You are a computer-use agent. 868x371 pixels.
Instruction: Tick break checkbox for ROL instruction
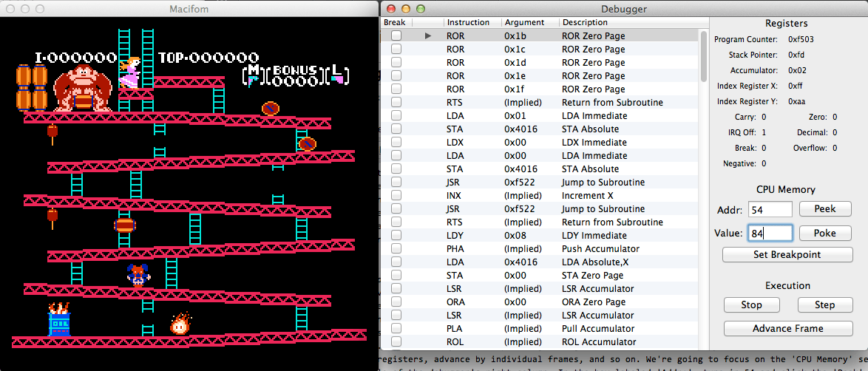tap(396, 341)
